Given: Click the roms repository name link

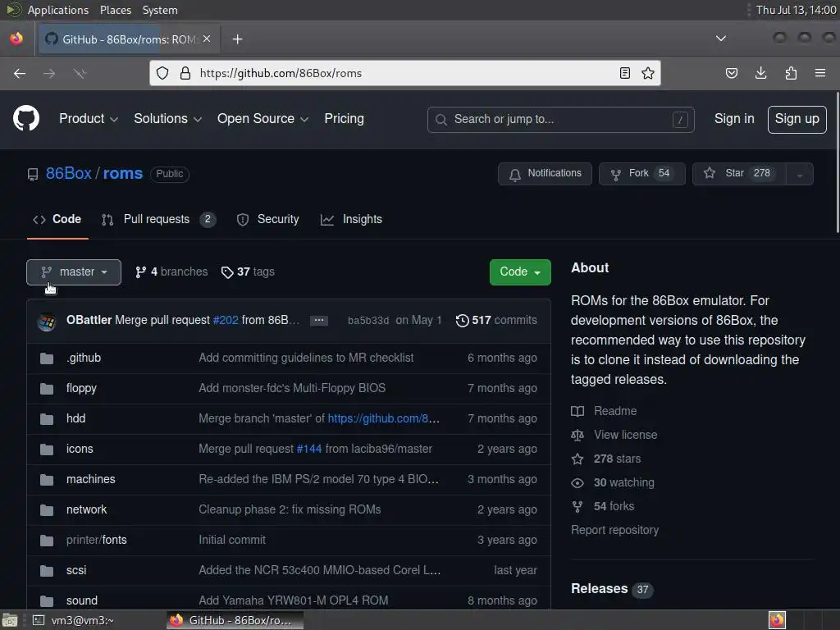Looking at the screenshot, I should pyautogui.click(x=123, y=174).
